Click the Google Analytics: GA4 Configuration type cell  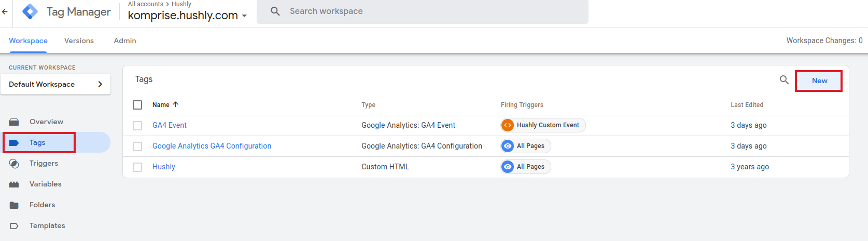point(422,146)
